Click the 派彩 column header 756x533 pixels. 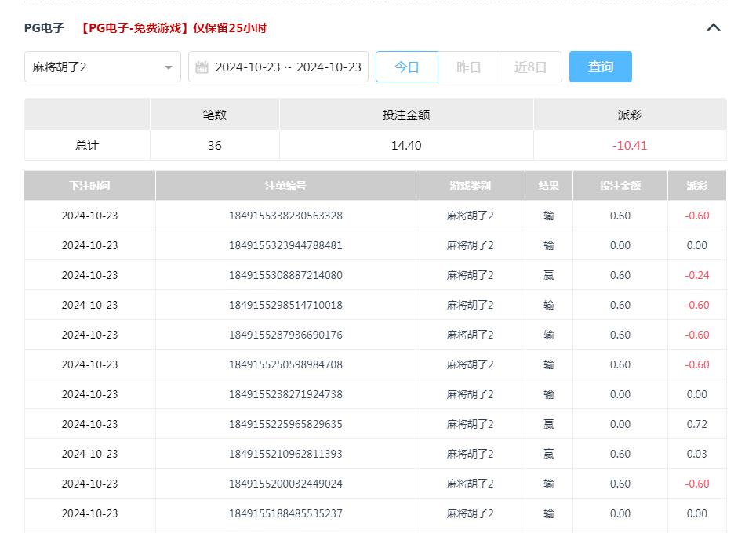(x=696, y=185)
